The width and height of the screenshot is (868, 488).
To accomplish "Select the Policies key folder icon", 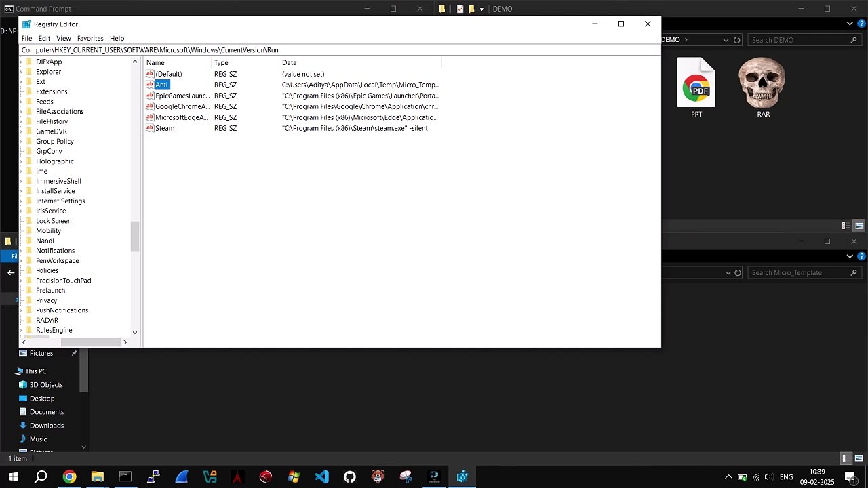I will tap(28, 270).
